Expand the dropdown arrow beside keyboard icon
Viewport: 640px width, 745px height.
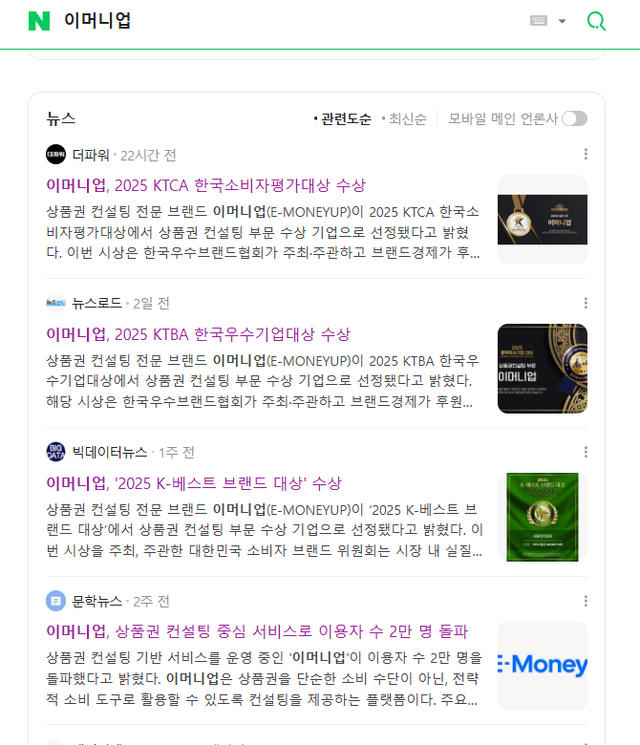coord(562,21)
